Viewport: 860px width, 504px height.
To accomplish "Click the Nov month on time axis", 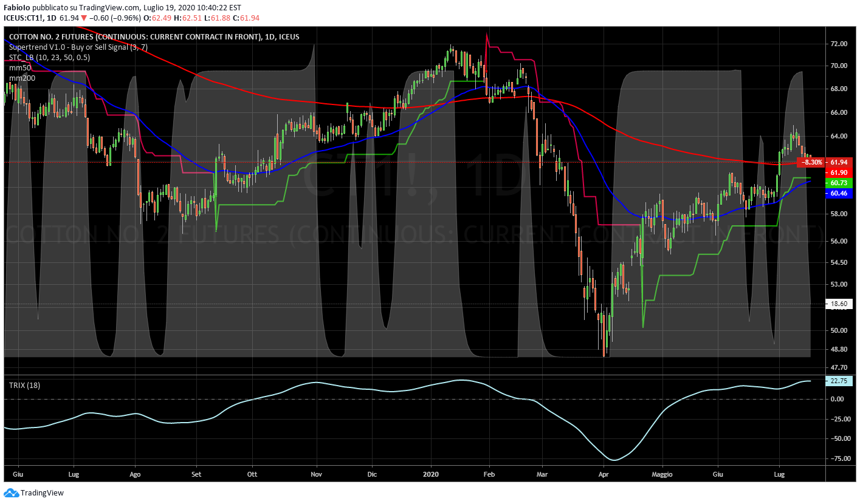I will coord(316,474).
